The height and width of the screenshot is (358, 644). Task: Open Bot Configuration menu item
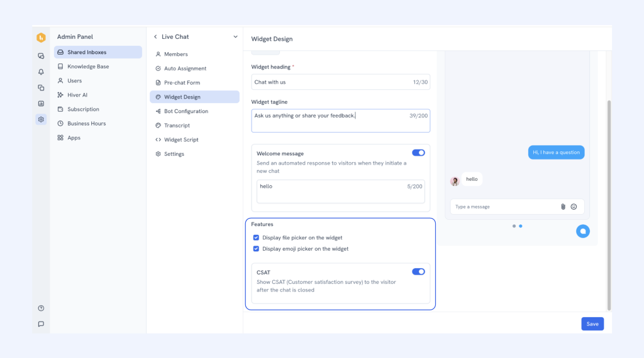[x=186, y=111]
